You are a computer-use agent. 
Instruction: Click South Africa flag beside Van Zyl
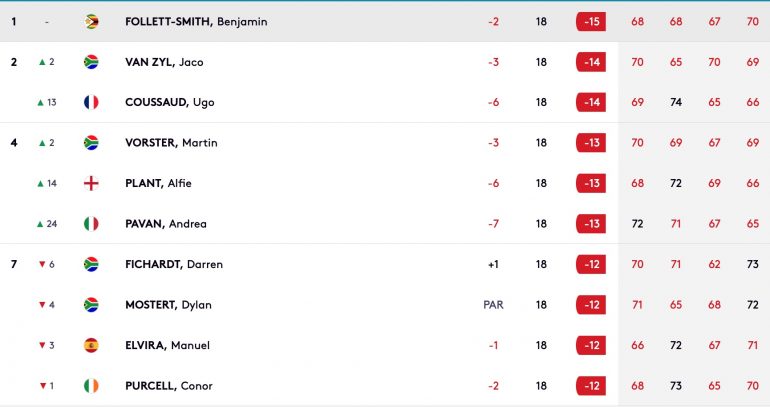(x=91, y=62)
